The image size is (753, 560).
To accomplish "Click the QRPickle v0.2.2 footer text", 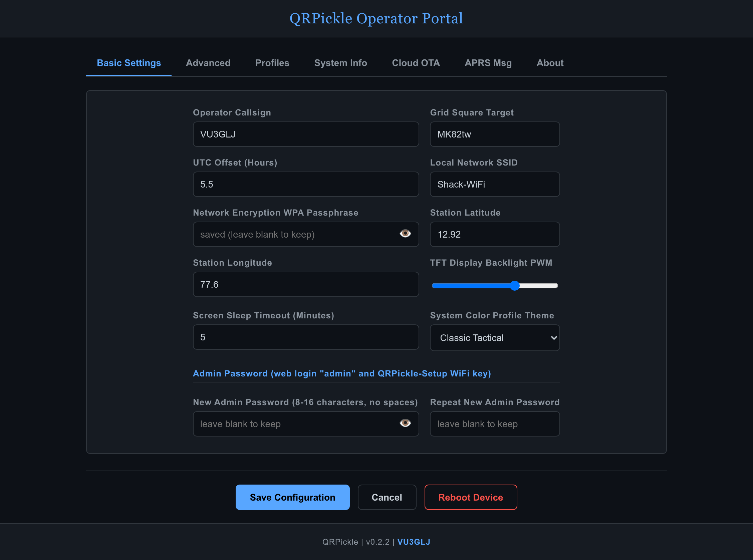I will tap(356, 542).
